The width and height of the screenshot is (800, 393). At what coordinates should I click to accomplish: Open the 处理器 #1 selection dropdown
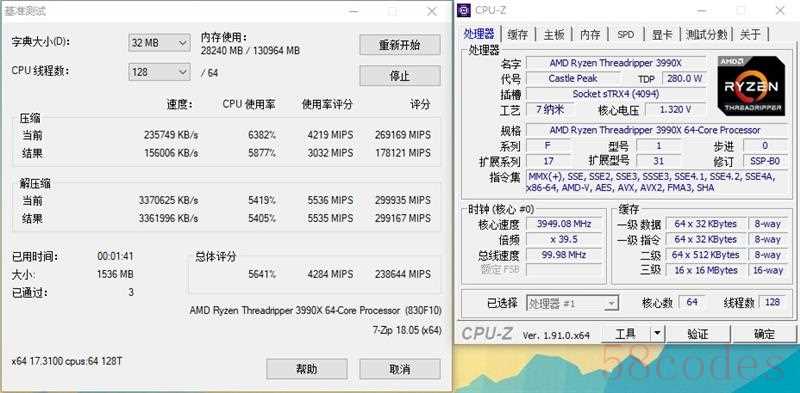(572, 304)
